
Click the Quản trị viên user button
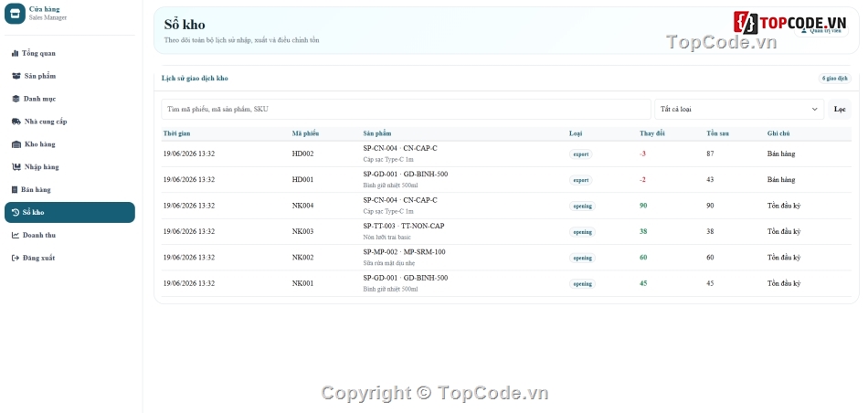(x=821, y=31)
